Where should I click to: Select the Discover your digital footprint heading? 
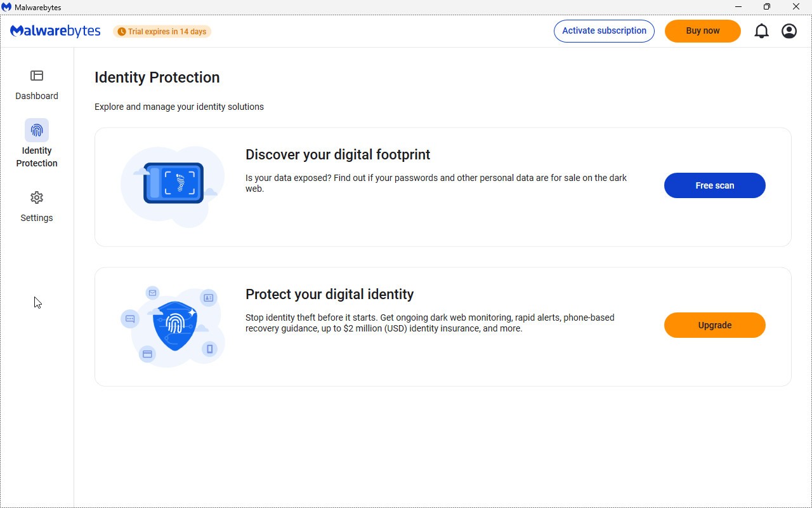click(x=337, y=155)
